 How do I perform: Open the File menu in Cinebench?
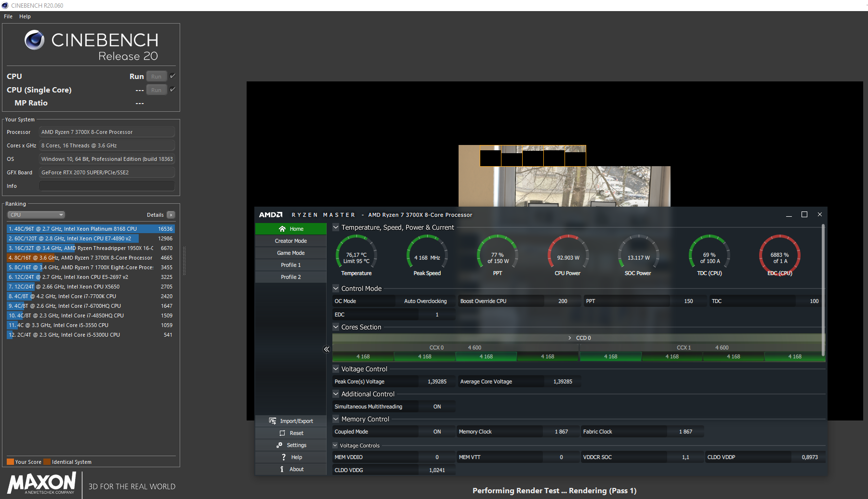(8, 16)
